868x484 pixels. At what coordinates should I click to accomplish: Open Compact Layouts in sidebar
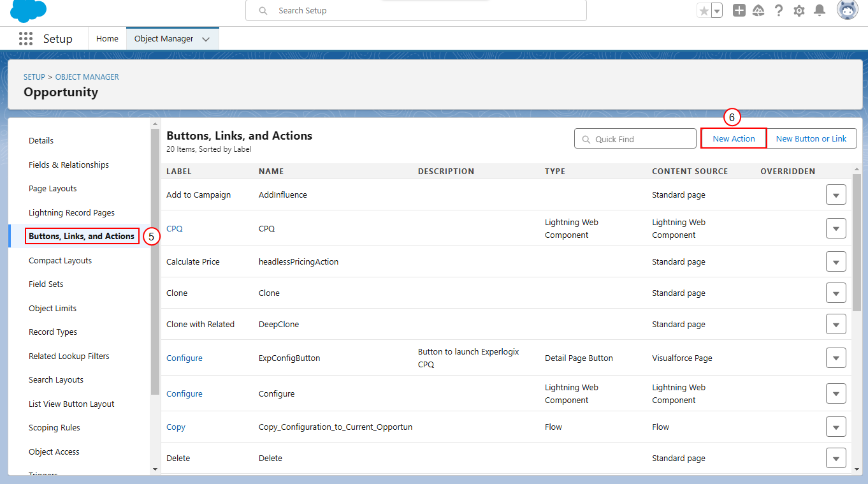click(60, 260)
